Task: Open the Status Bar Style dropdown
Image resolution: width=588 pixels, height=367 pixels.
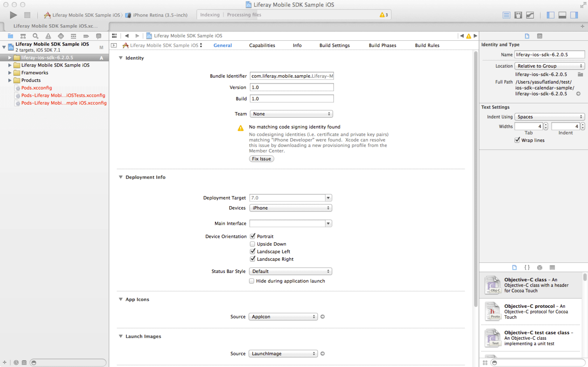Action: coord(290,271)
